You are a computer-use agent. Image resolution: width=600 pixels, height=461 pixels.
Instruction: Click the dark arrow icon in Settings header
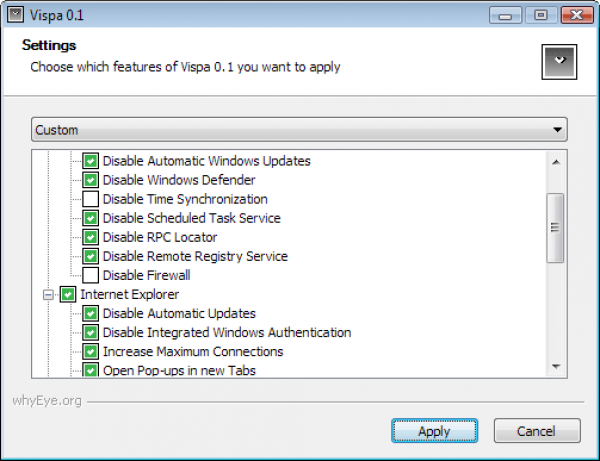559,61
